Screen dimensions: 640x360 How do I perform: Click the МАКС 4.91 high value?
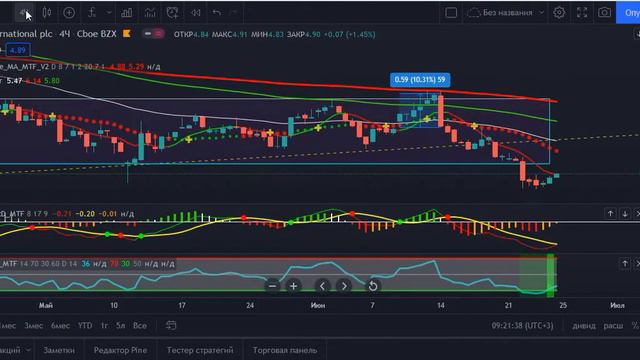click(x=229, y=35)
